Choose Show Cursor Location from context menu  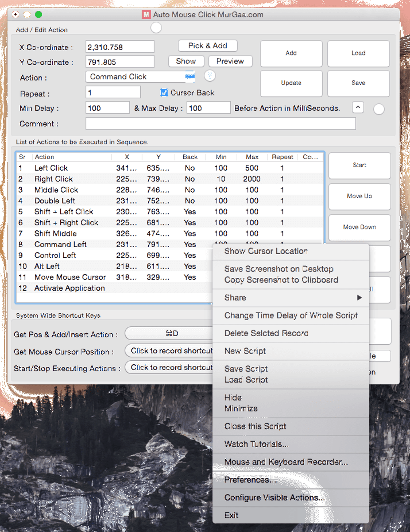point(291,251)
